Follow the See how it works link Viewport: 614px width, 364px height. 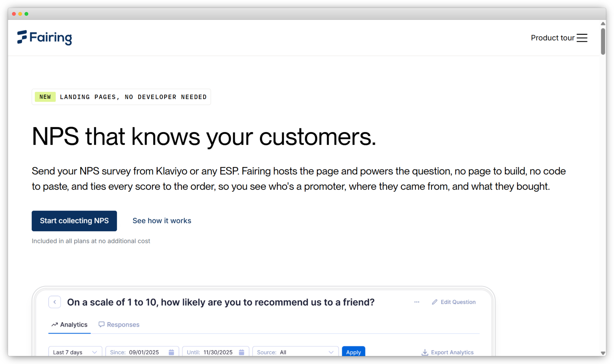click(x=162, y=221)
